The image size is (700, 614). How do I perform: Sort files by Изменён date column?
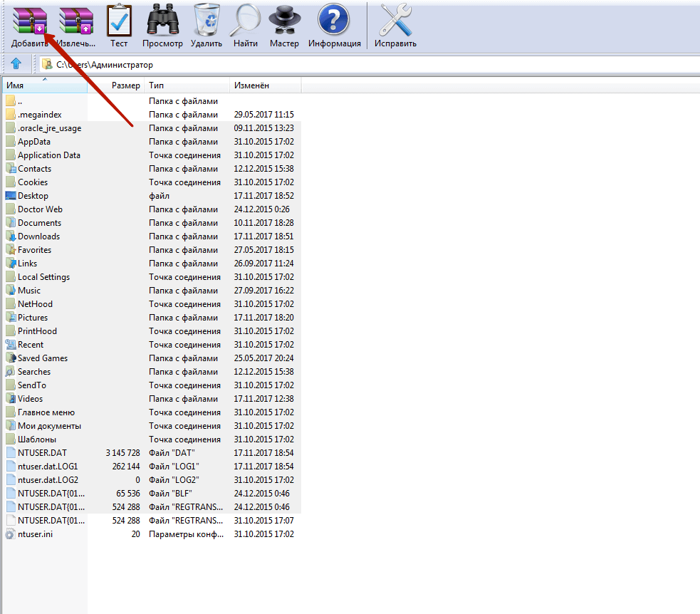click(265, 85)
